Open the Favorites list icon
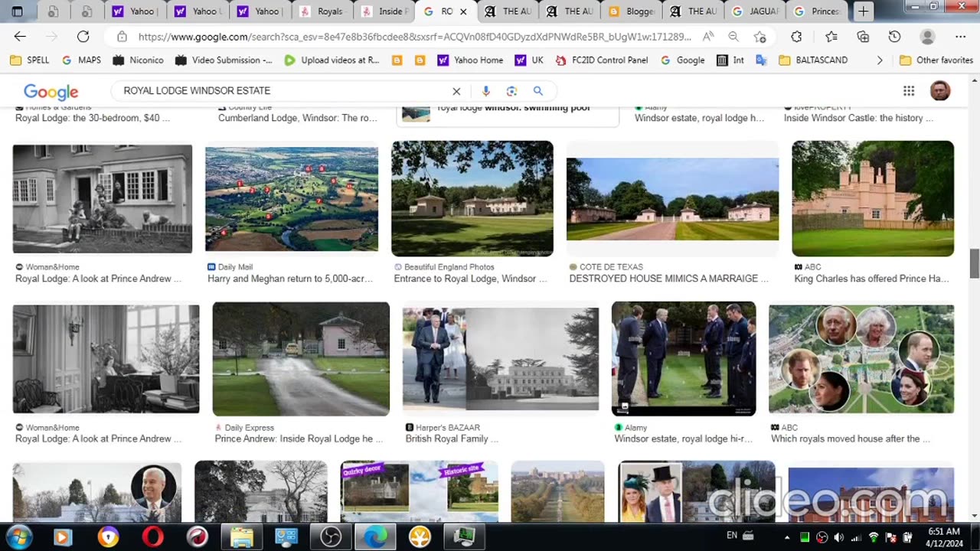This screenshot has width=980, height=551. point(831,37)
